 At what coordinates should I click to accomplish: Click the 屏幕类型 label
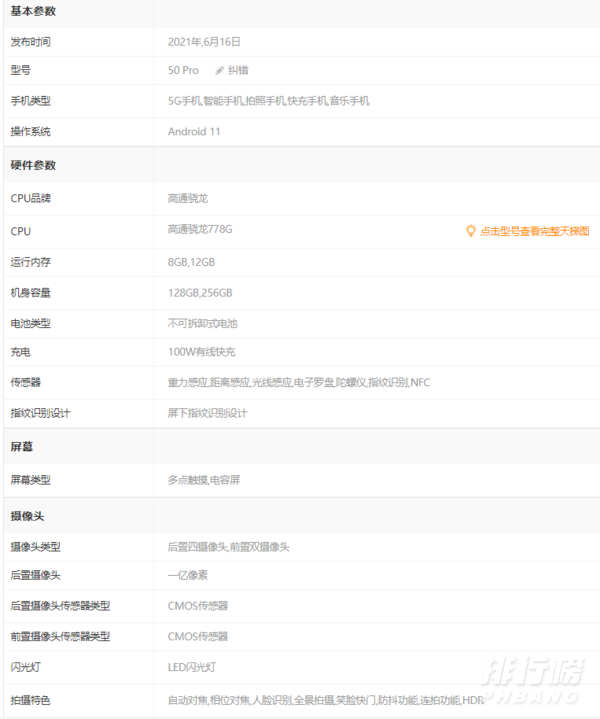point(31,480)
